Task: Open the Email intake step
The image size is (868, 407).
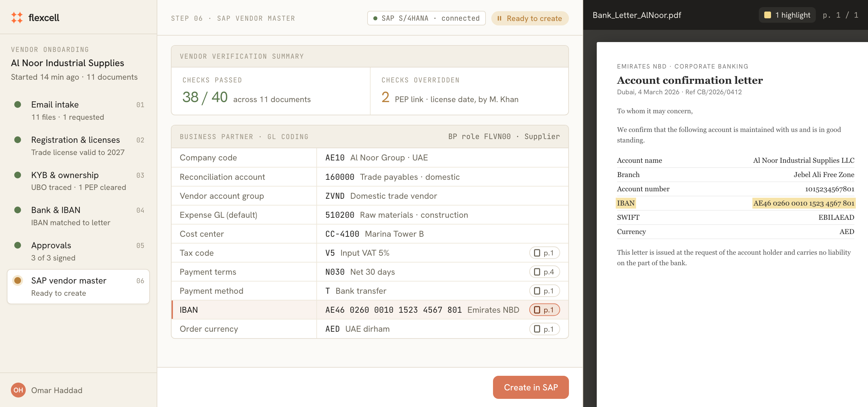Action: tap(78, 111)
